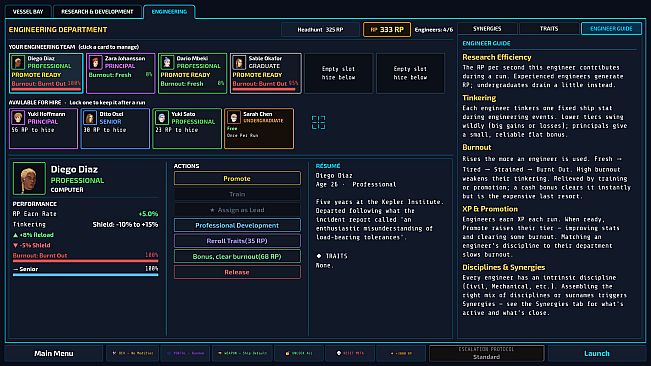The width and height of the screenshot is (651, 366).
Task: Click Sabie Okafor's card burnout bar
Action: click(x=265, y=88)
